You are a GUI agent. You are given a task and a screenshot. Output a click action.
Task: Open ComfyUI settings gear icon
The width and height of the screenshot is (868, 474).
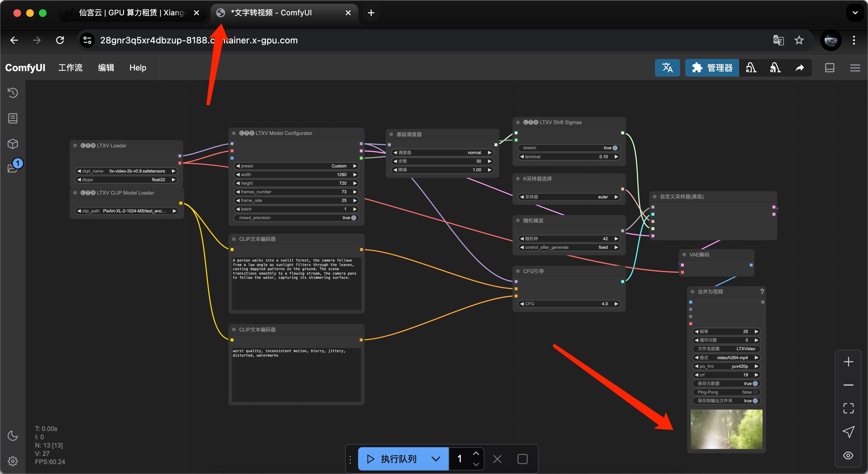coord(13,461)
